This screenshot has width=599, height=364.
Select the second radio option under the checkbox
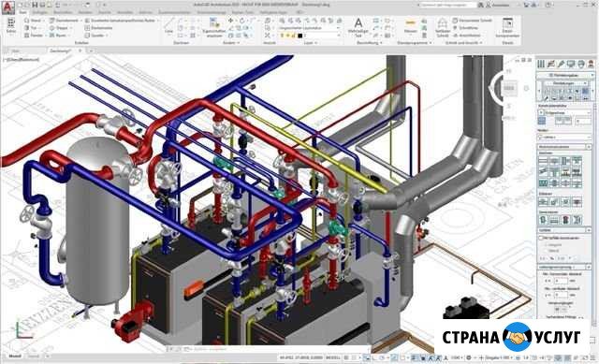click(546, 251)
